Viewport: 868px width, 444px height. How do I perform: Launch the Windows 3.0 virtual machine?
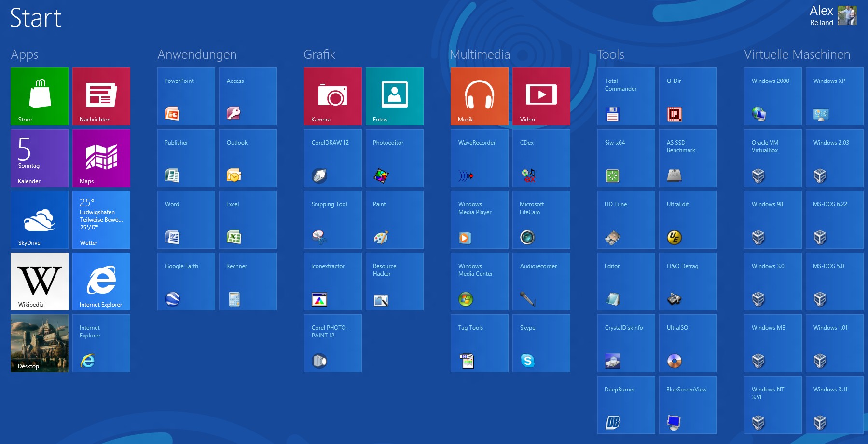coord(773,282)
